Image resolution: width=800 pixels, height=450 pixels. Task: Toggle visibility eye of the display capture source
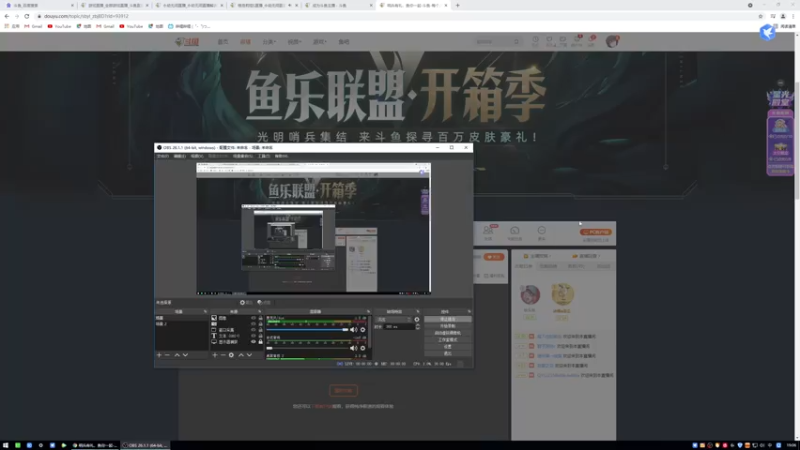coord(253,342)
